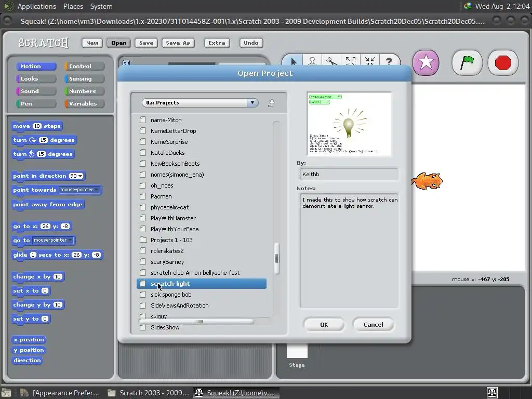Click the file list horizontal scrollbar handle
This screenshot has height=399, width=532.
[196, 321]
